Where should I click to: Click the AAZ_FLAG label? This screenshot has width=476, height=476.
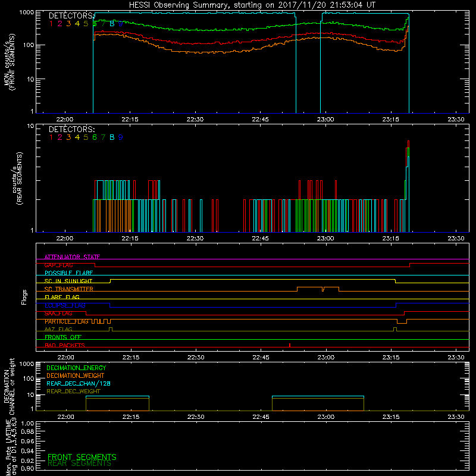[x=58, y=329]
